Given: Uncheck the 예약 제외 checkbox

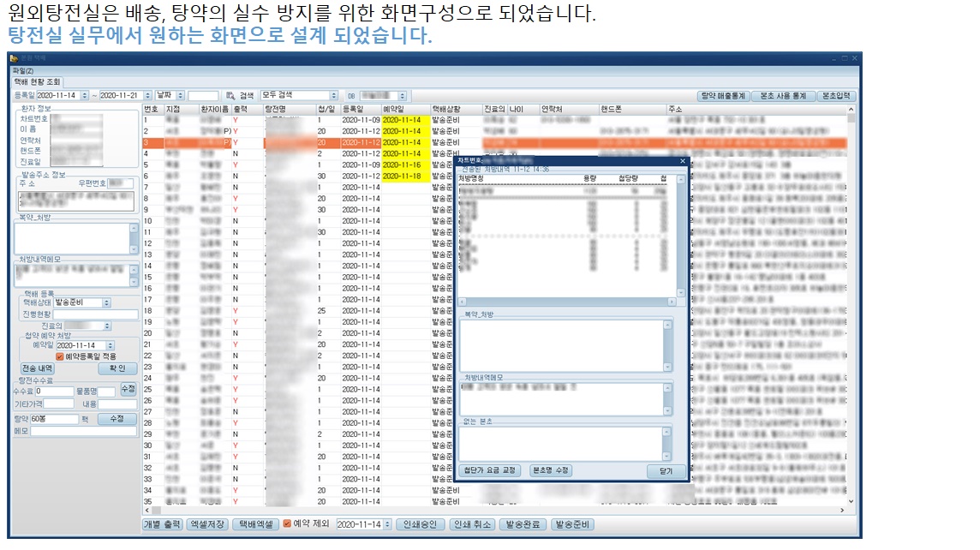Looking at the screenshot, I should click(288, 523).
